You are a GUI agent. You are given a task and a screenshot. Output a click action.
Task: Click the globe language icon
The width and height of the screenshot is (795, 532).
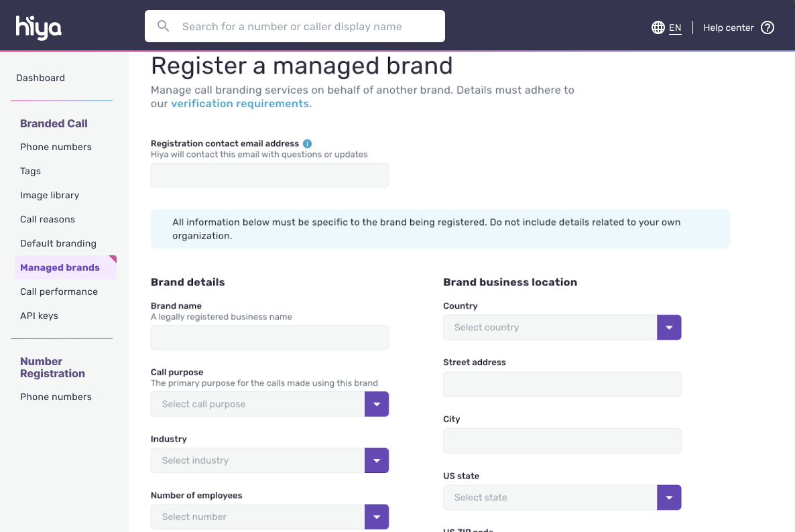pyautogui.click(x=658, y=27)
